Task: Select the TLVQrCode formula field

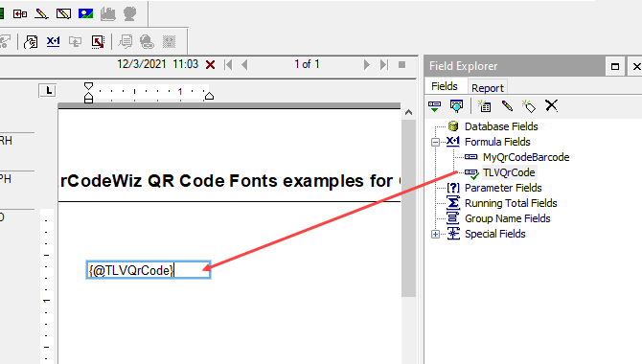Action: click(509, 172)
